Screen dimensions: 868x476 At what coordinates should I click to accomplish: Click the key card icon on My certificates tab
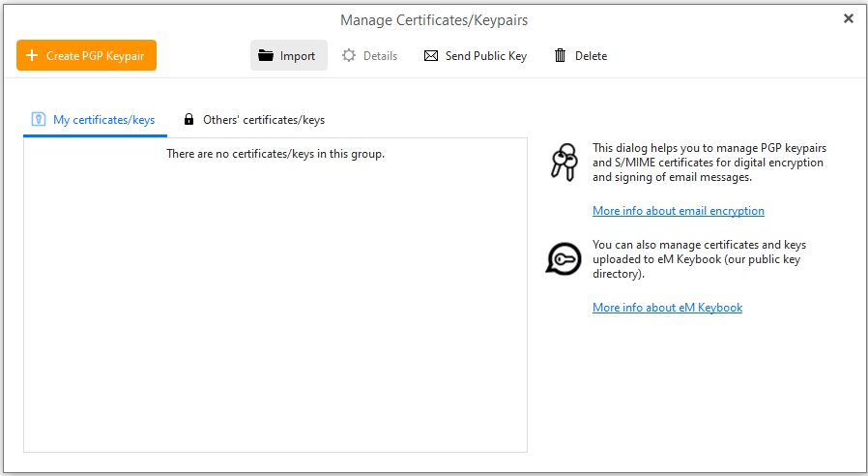pos(39,119)
